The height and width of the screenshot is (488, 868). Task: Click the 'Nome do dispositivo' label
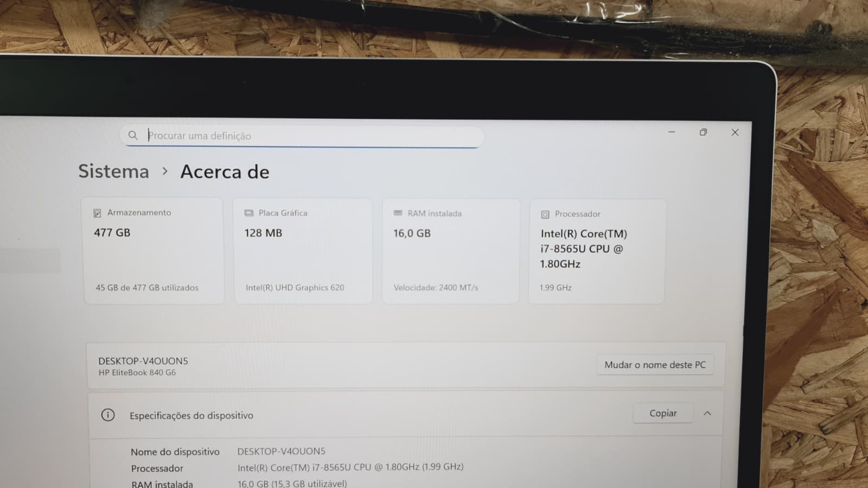[175, 452]
